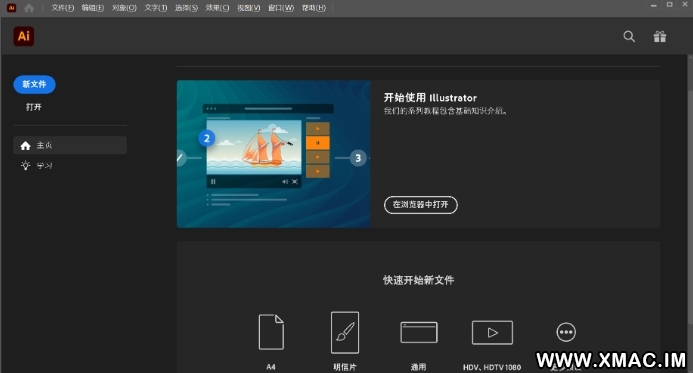693x373 pixels.
Task: Open the 窗口(W) menu
Action: [281, 8]
